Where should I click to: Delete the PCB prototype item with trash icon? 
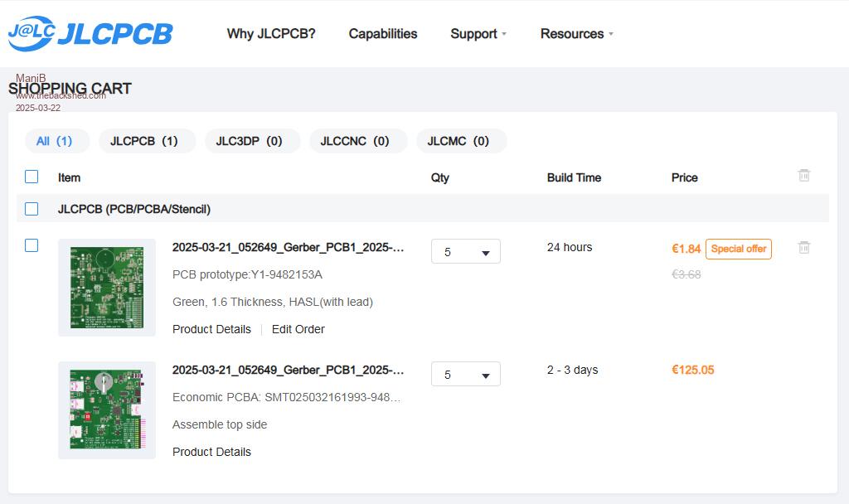click(x=803, y=248)
